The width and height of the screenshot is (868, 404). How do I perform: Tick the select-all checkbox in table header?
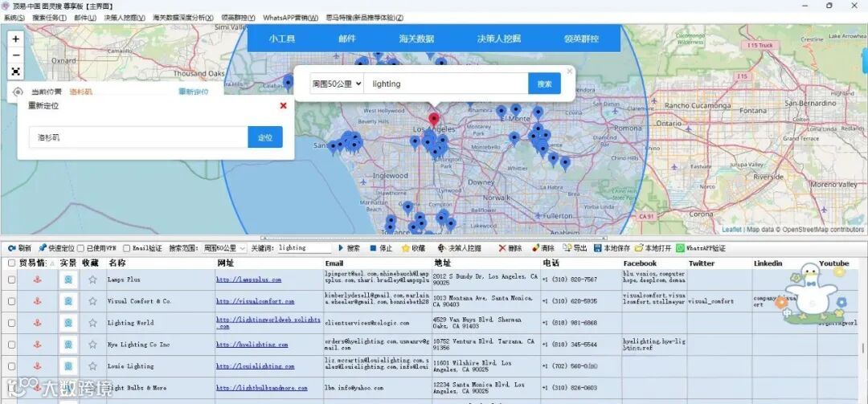(x=11, y=263)
